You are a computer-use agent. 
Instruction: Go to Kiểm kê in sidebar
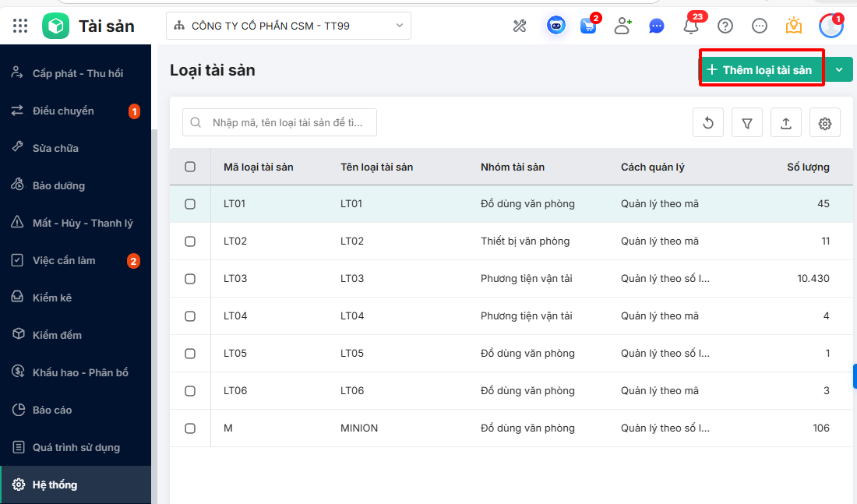point(52,298)
